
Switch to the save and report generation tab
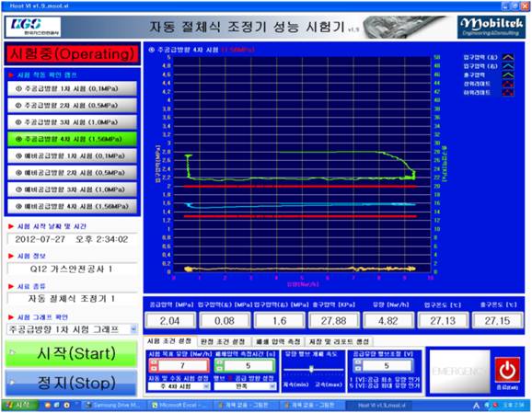point(339,341)
